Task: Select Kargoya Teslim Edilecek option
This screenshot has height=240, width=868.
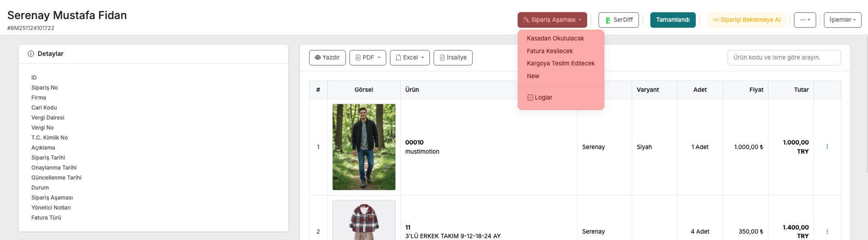Action: tap(560, 64)
